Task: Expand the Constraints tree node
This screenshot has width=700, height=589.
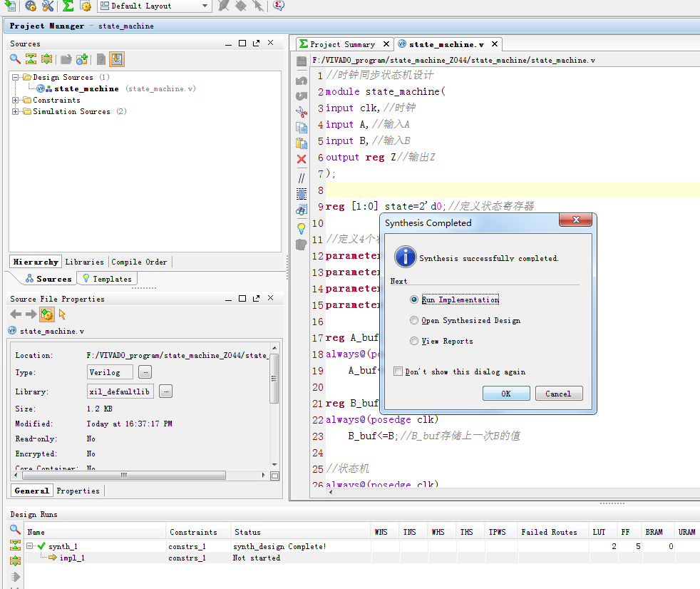Action: (x=16, y=101)
